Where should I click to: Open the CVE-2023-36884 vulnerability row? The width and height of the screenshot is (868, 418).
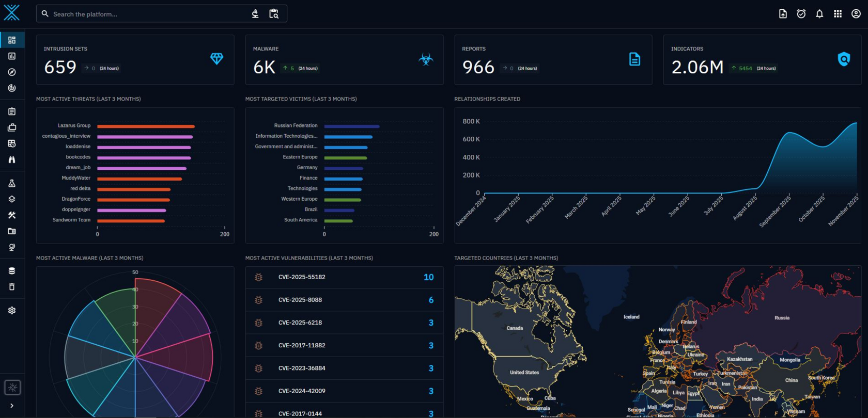[x=344, y=368]
